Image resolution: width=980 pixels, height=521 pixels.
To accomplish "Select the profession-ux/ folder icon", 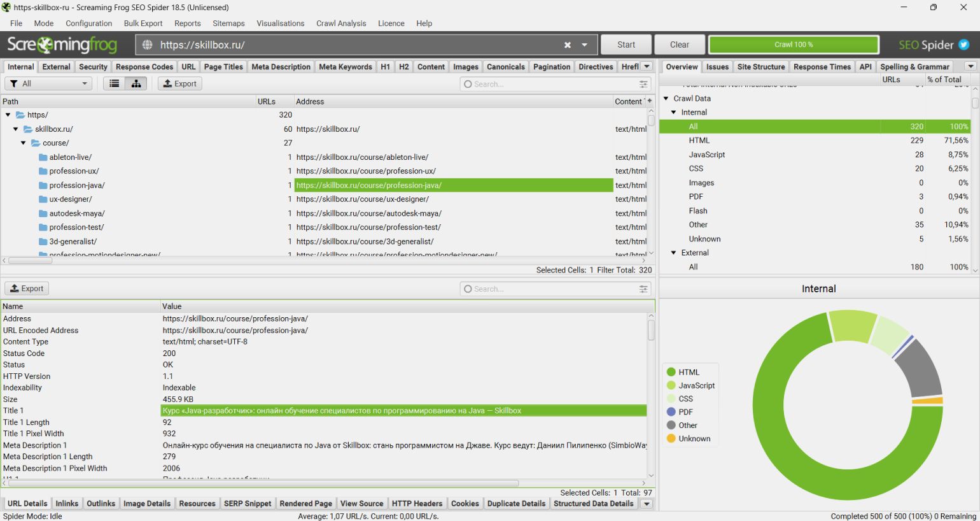I will [43, 171].
